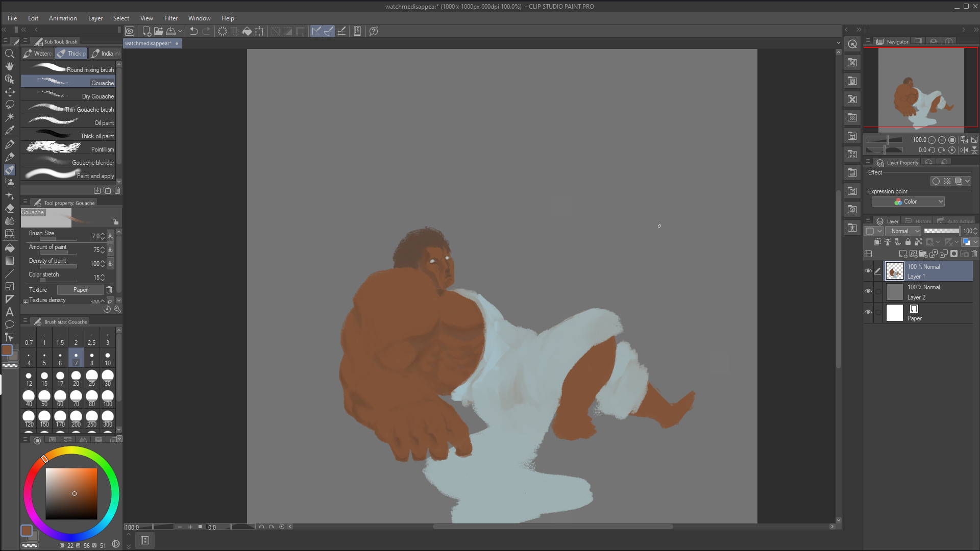Toggle visibility of Layer 2
980x551 pixels.
868,291
